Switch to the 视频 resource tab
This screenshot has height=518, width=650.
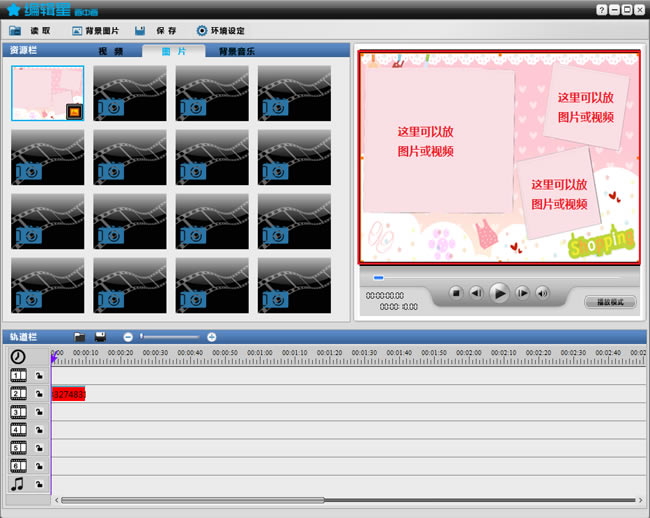[110, 50]
